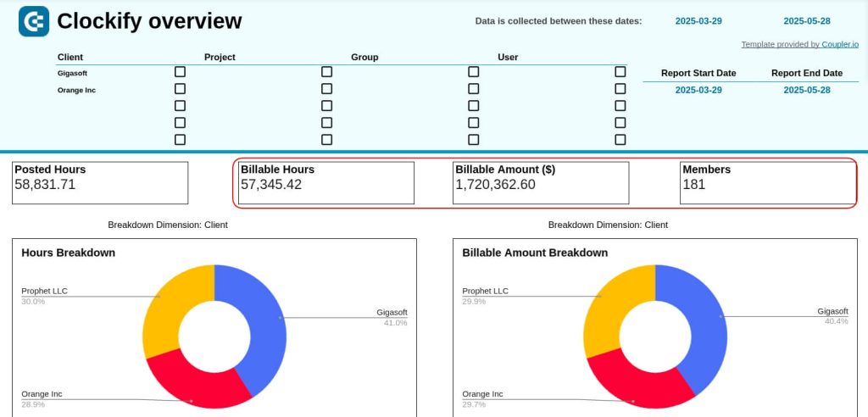The width and height of the screenshot is (868, 417).
Task: Click the Orange Inc 29.7% label
Action: pyautogui.click(x=482, y=399)
